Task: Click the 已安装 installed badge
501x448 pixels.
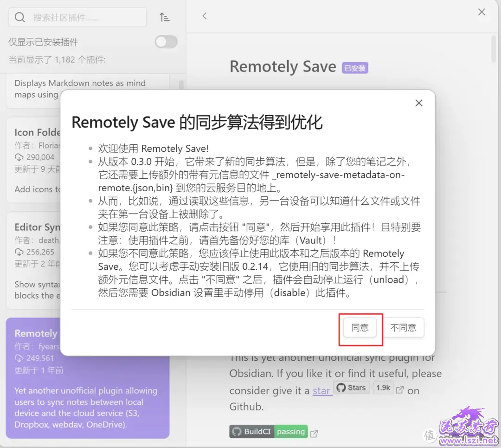Action: point(355,68)
